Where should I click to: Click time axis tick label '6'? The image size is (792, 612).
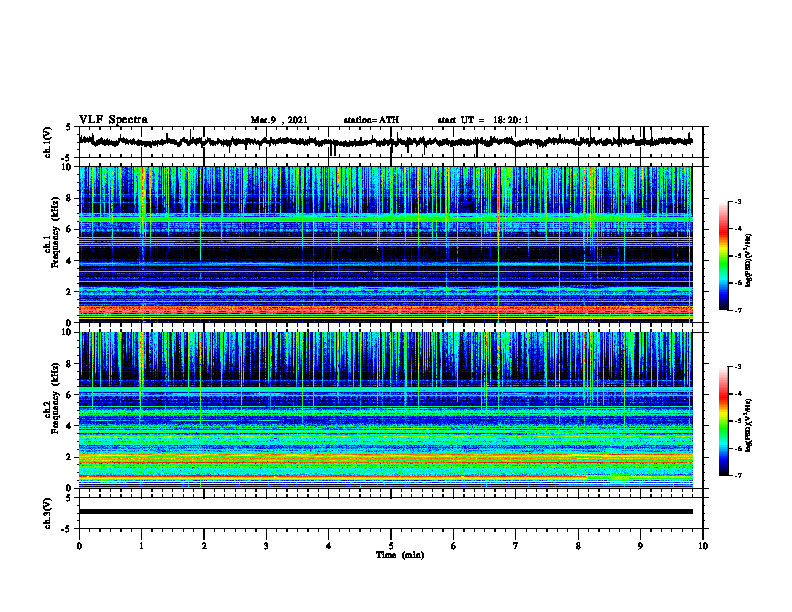[454, 546]
